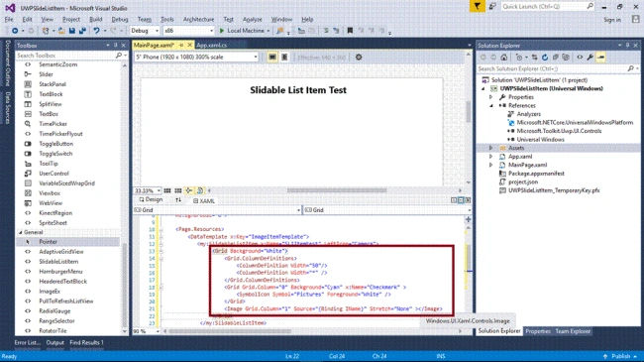The height and width of the screenshot is (362, 644).
Task: Collapse the References node
Action: point(490,106)
